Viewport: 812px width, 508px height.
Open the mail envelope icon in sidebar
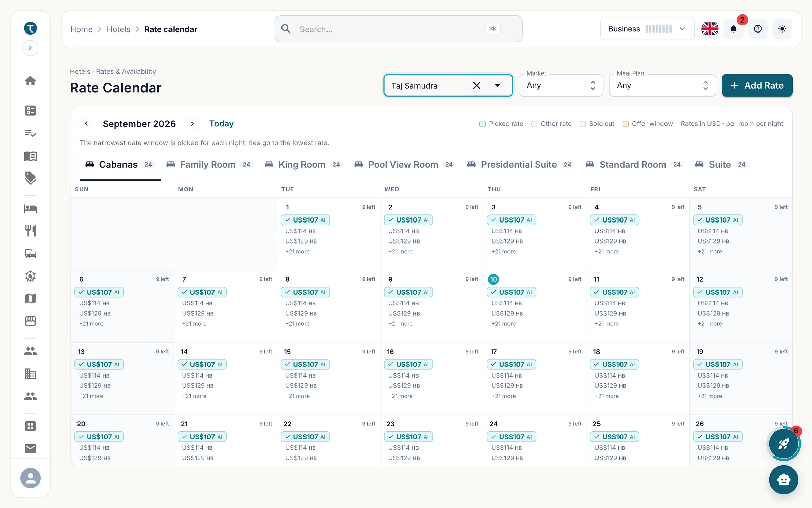30,448
